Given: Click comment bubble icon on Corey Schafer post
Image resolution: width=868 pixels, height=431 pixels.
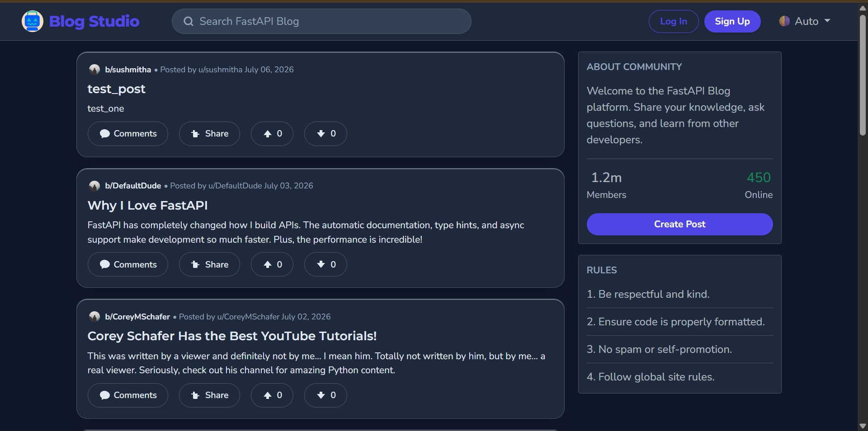Looking at the screenshot, I should point(105,395).
